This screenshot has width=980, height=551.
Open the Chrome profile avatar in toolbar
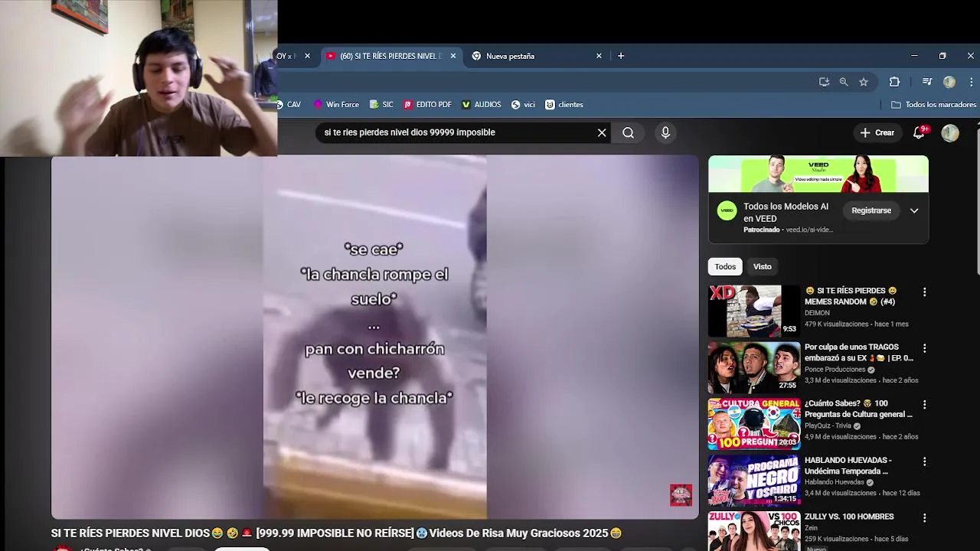pos(949,82)
